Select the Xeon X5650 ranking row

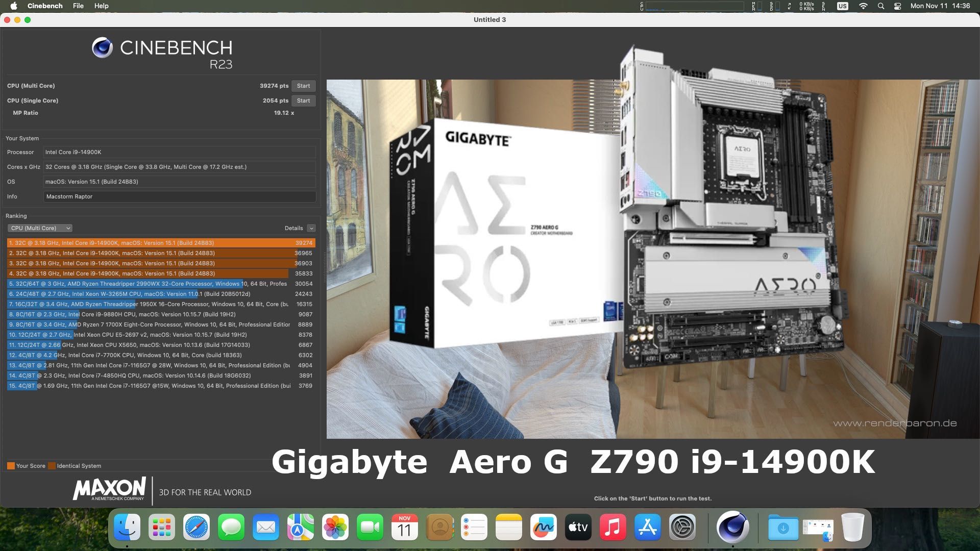tap(161, 345)
